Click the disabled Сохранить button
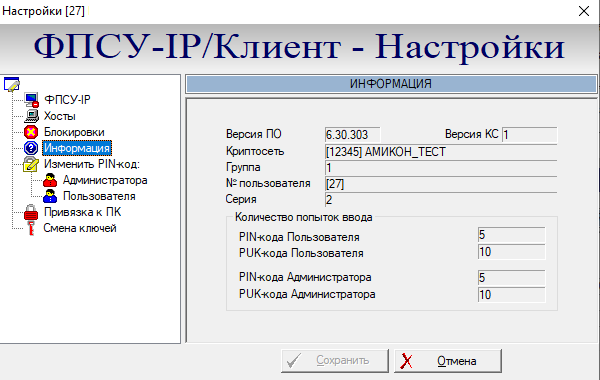Image resolution: width=600 pixels, height=380 pixels. click(x=335, y=360)
